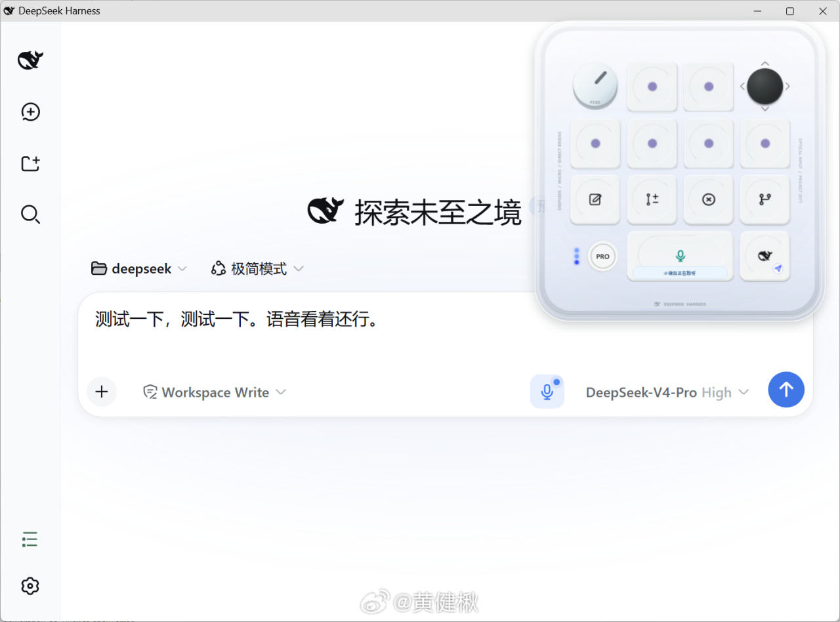Click the purple-dot key next to the joystick

(709, 87)
